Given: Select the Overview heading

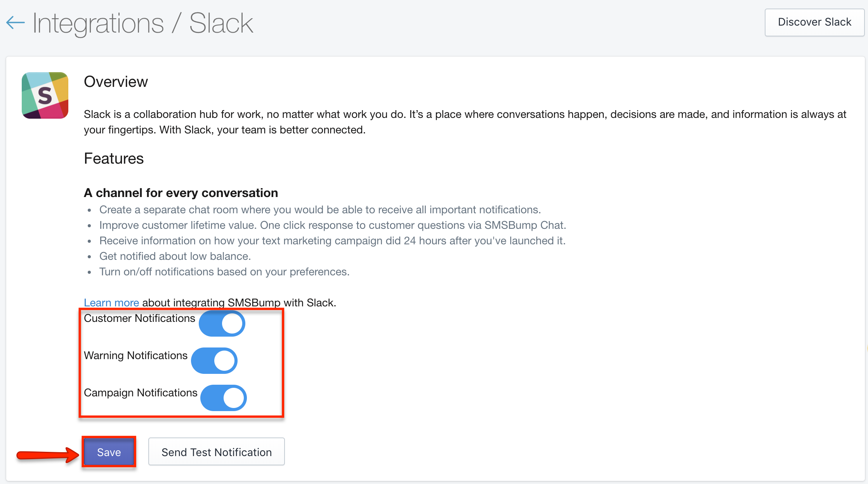Looking at the screenshot, I should pyautogui.click(x=116, y=82).
